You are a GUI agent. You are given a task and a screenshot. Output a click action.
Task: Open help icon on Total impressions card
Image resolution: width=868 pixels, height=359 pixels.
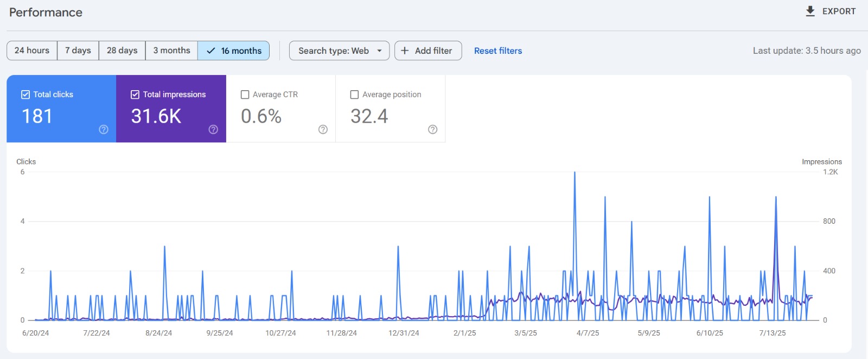(x=213, y=129)
